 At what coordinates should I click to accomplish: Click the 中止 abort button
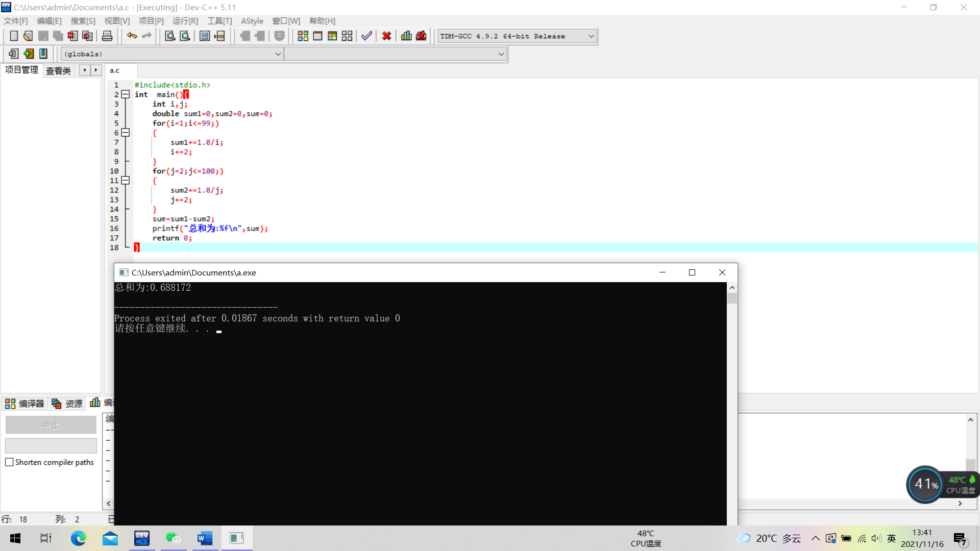[x=51, y=425]
